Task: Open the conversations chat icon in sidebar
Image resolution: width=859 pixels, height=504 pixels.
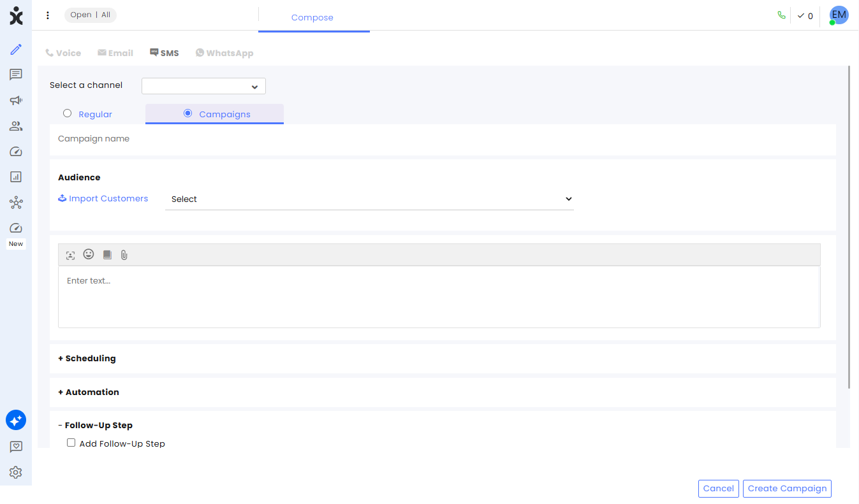Action: (16, 75)
